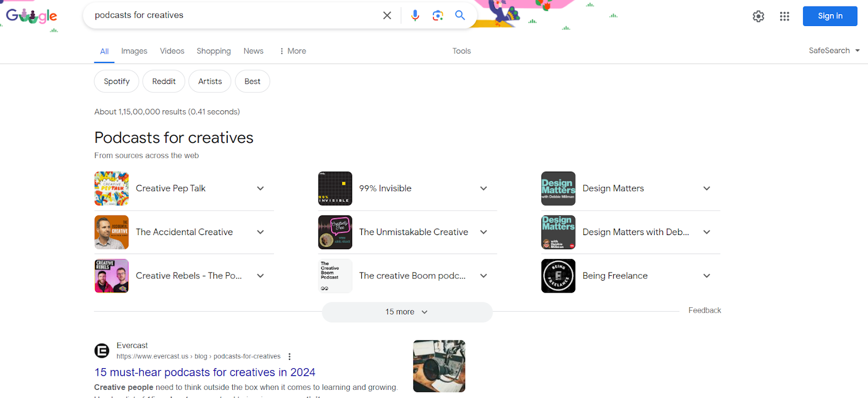This screenshot has width=868, height=398.
Task: Expand the Creative Rebels entry
Action: coord(260,276)
